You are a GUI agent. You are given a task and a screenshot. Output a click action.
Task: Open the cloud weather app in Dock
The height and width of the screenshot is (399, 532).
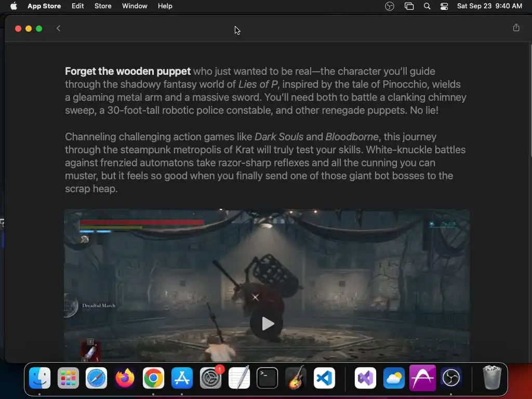(394, 378)
